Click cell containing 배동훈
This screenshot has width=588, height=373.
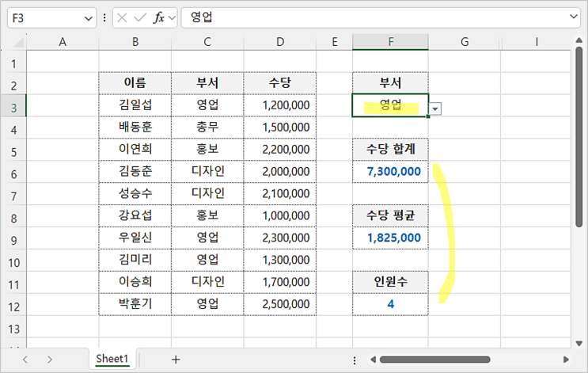135,128
